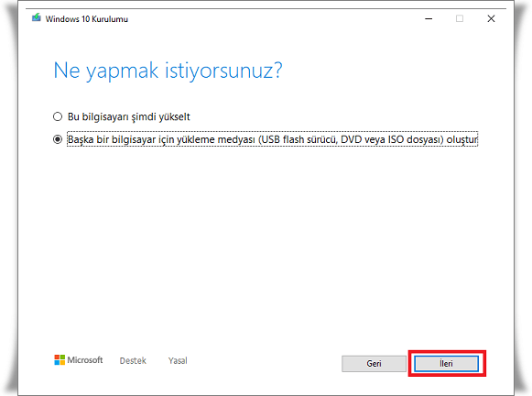Click the 'Bu bilgisayarı şimdi yükselt' label text
Screen dimensions: 532x396
[x=129, y=116]
